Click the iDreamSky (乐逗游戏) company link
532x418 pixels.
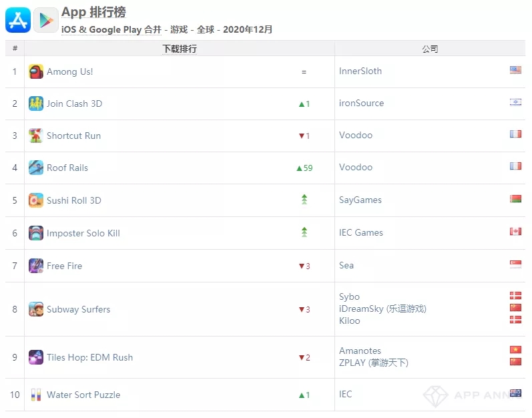pos(382,308)
